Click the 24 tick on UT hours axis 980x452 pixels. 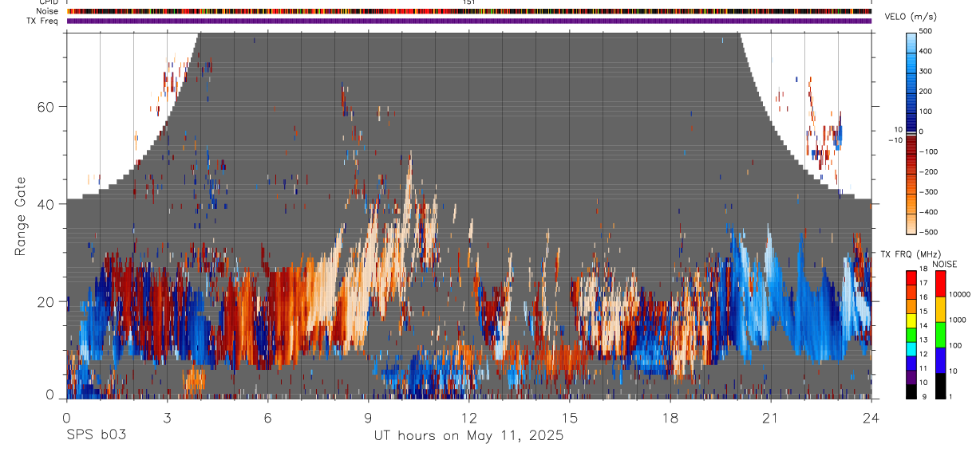871,416
